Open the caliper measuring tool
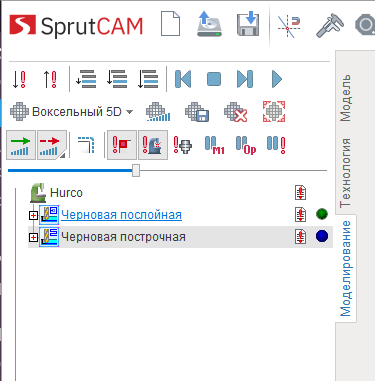375x381 pixels. coord(330,25)
